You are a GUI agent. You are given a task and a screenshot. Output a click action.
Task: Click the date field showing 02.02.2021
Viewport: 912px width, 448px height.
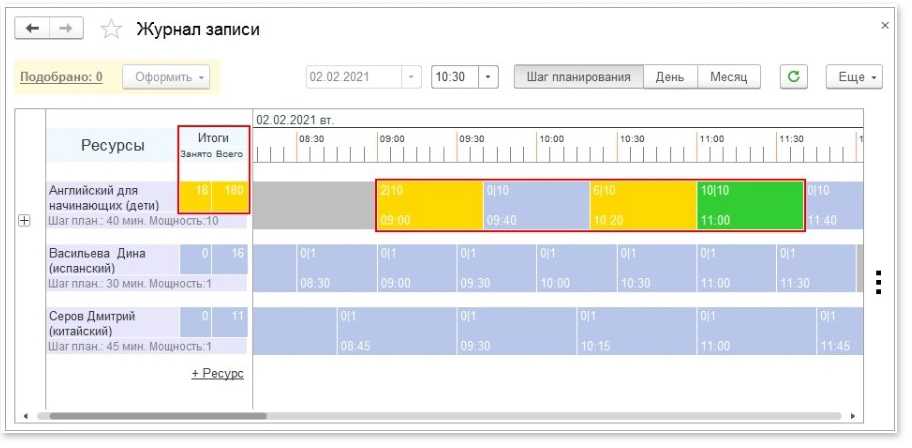[354, 77]
